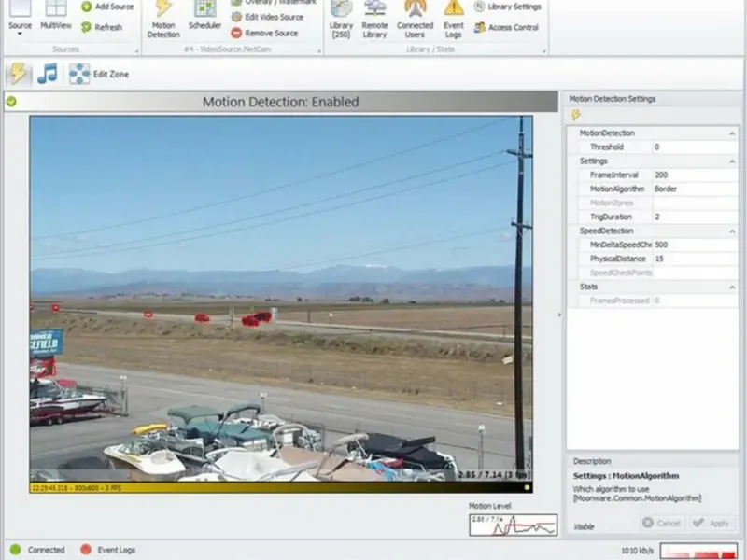Click the green enabled status icon
This screenshot has height=560, width=747.
(11, 102)
